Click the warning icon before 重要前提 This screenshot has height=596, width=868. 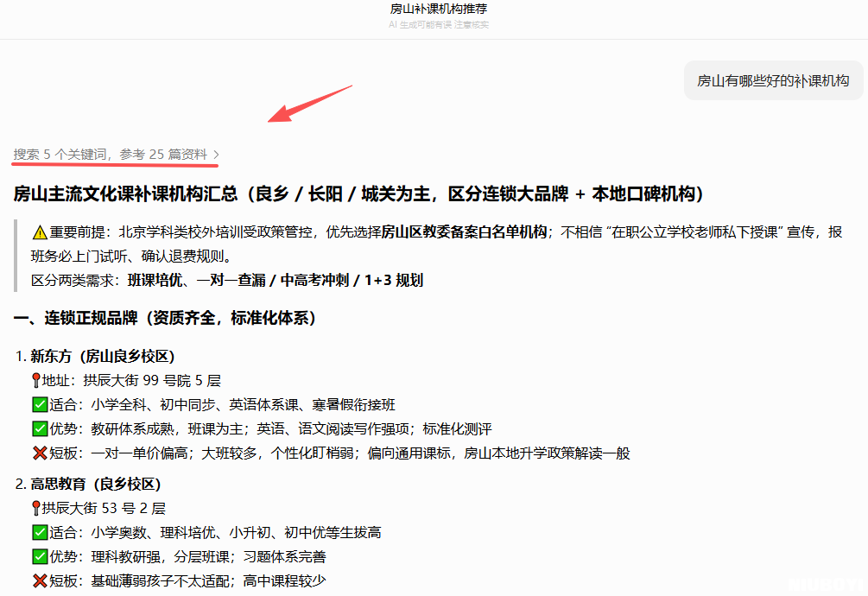(x=40, y=232)
